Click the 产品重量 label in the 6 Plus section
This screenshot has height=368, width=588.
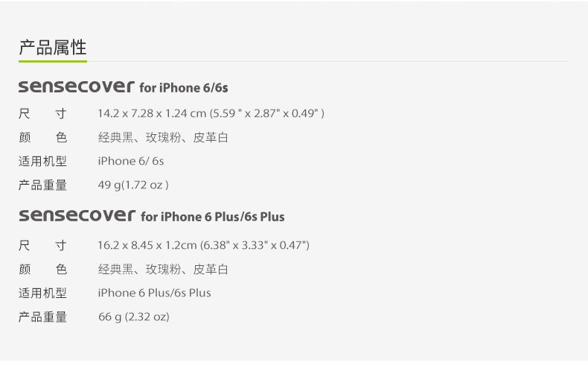[42, 317]
